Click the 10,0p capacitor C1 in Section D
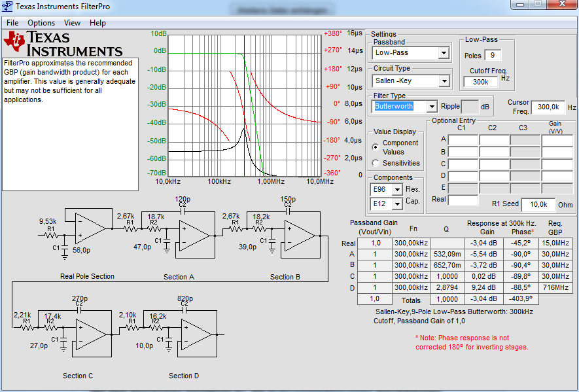Screen dimensions: 579x392 [169, 341]
